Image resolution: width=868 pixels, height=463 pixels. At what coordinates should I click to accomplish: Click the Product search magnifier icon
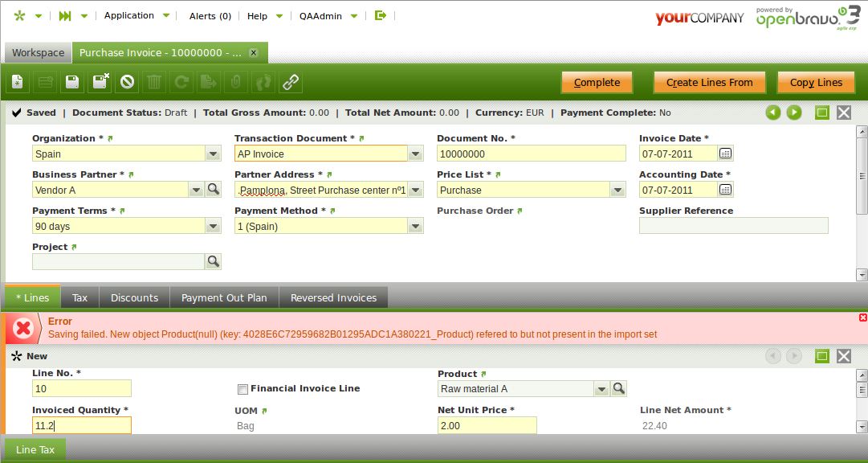(x=619, y=389)
